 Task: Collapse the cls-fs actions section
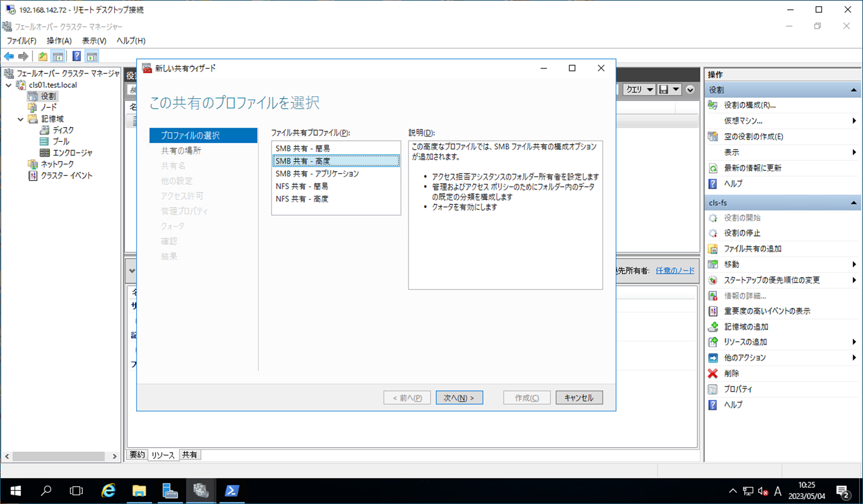(x=853, y=203)
